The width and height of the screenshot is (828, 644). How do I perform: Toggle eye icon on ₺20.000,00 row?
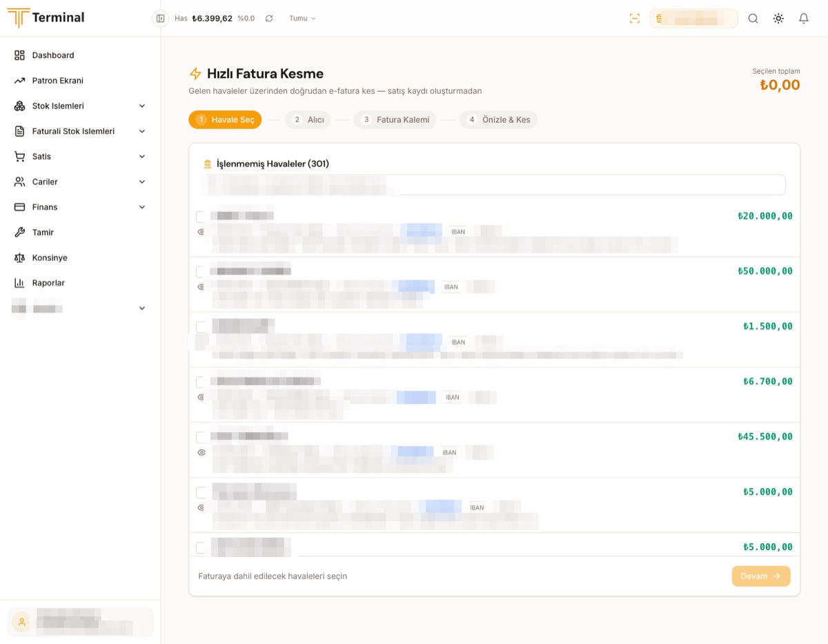pos(201,232)
